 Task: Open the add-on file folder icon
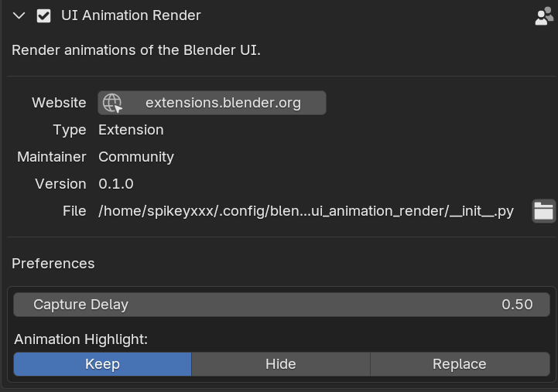(x=543, y=211)
